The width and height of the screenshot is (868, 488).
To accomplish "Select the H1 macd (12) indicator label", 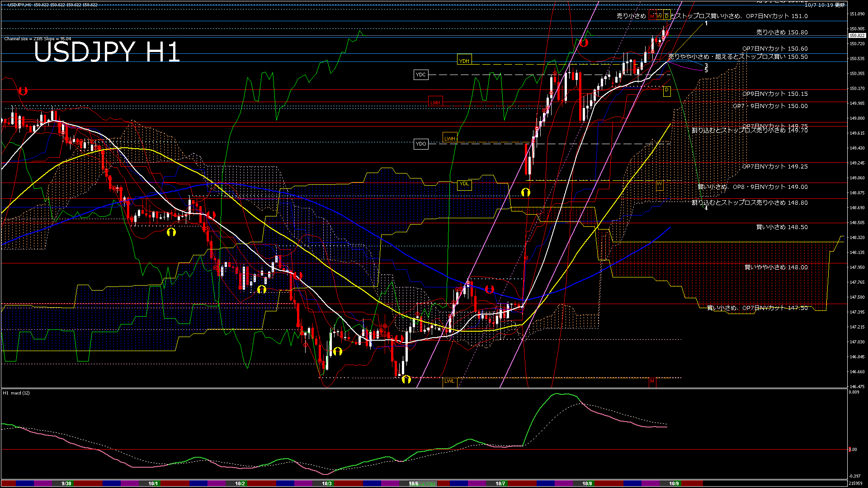I will tap(16, 393).
